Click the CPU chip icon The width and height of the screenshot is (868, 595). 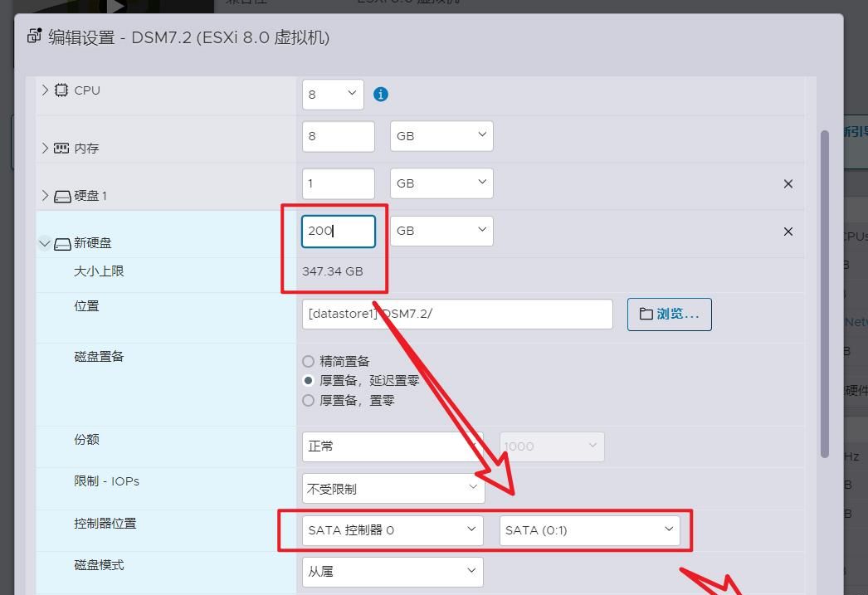(61, 90)
